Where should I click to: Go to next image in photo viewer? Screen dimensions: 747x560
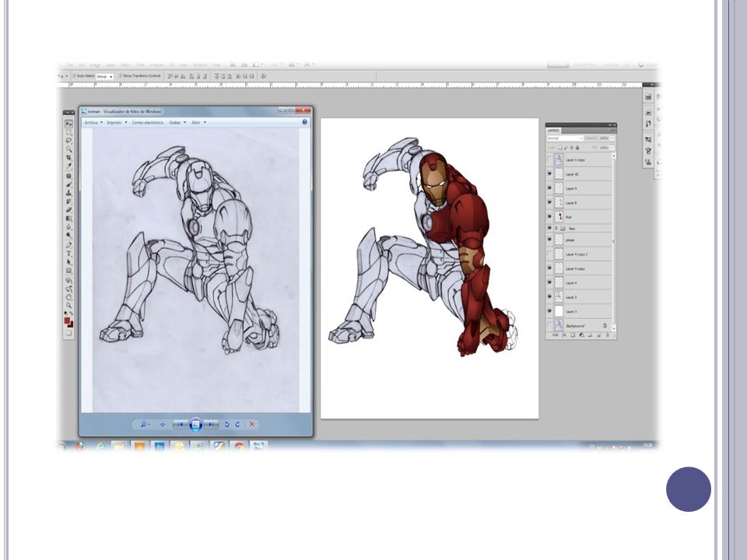coord(211,425)
